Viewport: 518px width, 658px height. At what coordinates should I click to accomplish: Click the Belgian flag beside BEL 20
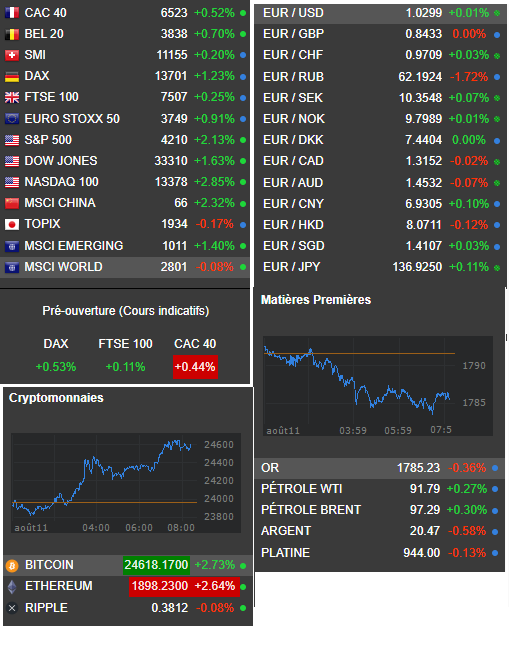click(12, 34)
